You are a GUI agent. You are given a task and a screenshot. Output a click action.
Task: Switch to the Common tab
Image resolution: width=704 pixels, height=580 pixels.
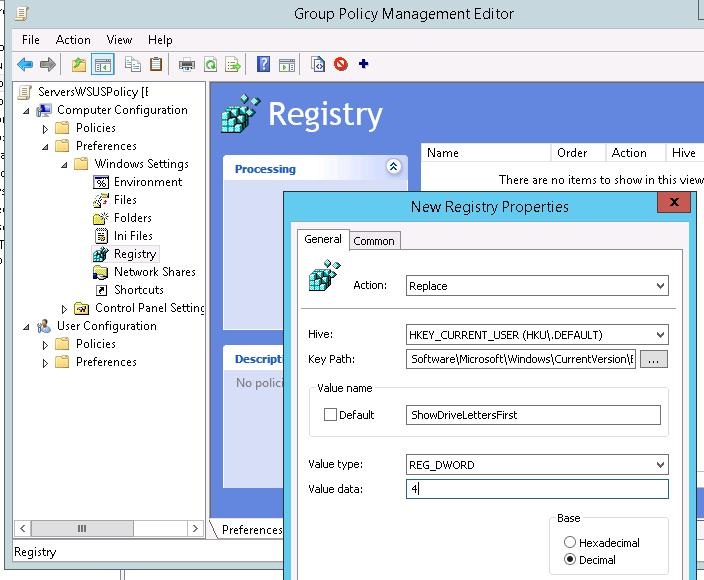(x=374, y=241)
